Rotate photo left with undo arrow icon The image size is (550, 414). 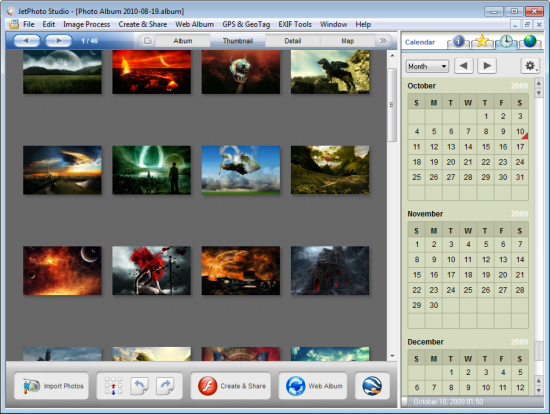coord(140,386)
